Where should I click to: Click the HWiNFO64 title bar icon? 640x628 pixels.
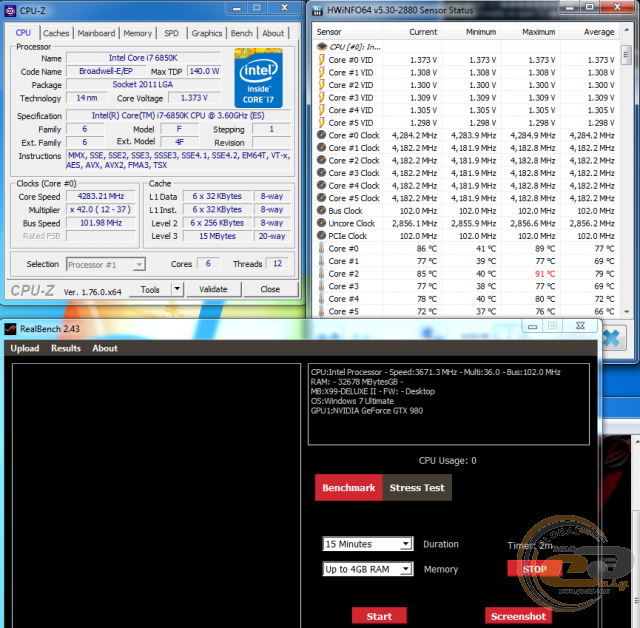[x=317, y=11]
